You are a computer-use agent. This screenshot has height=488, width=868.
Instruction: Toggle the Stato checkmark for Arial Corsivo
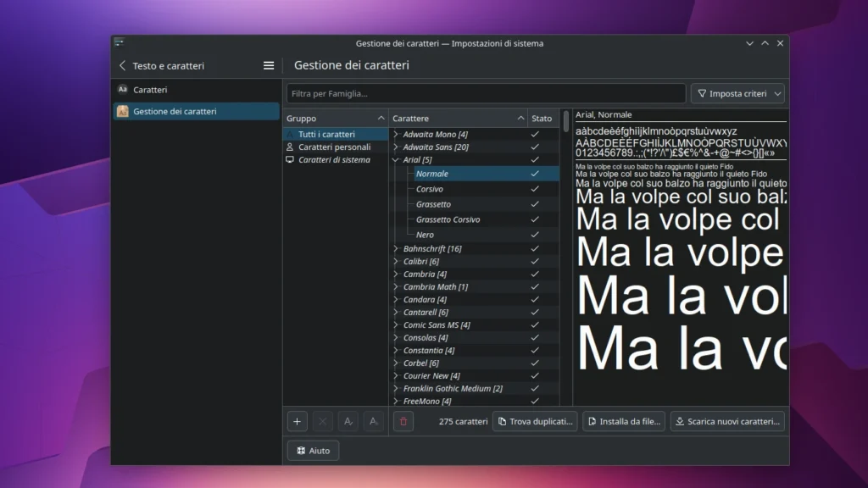tap(535, 188)
